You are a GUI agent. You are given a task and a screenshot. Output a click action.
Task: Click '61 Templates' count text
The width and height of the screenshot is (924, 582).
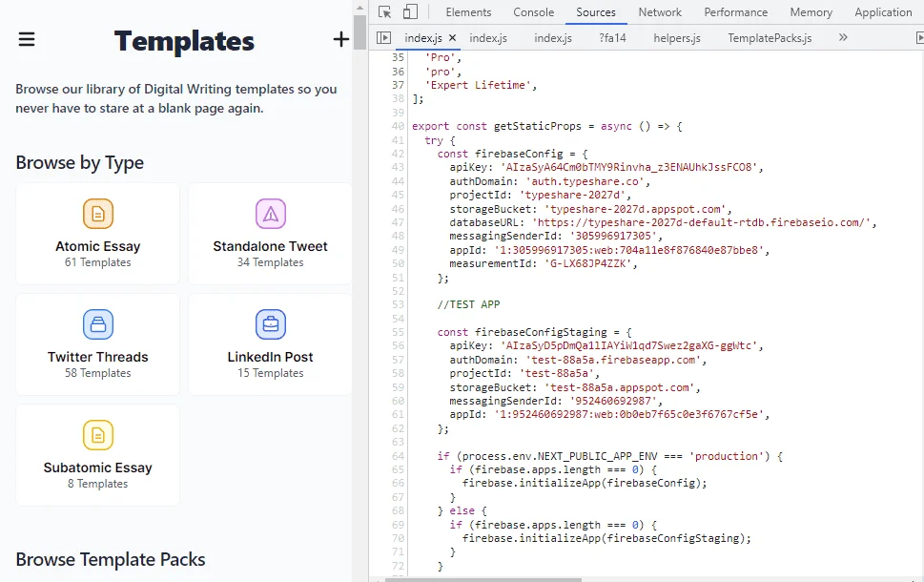point(98,262)
